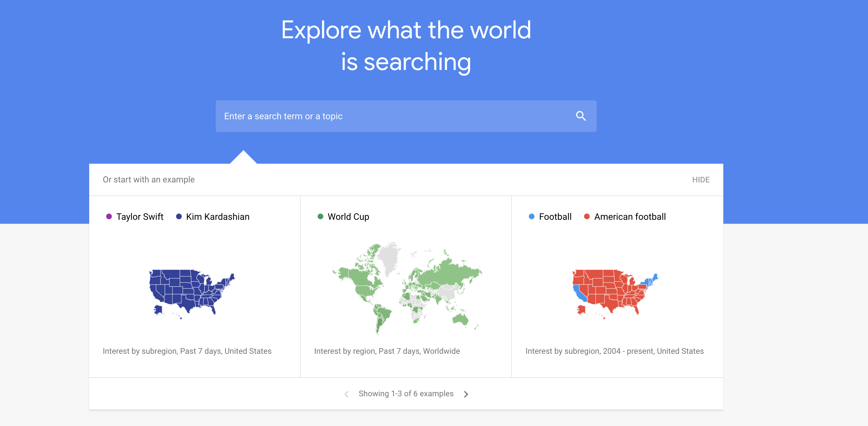Click the Football blue legend dot
Screen dimensions: 868x426
click(531, 216)
